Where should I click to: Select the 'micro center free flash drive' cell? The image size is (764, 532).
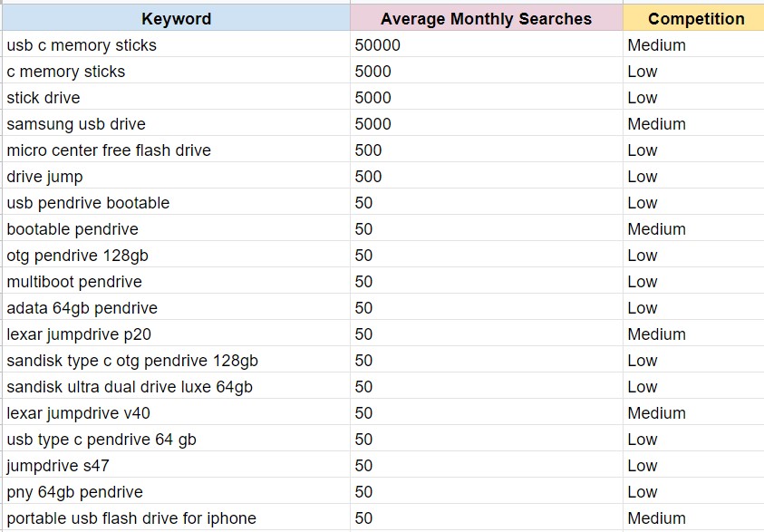point(109,150)
